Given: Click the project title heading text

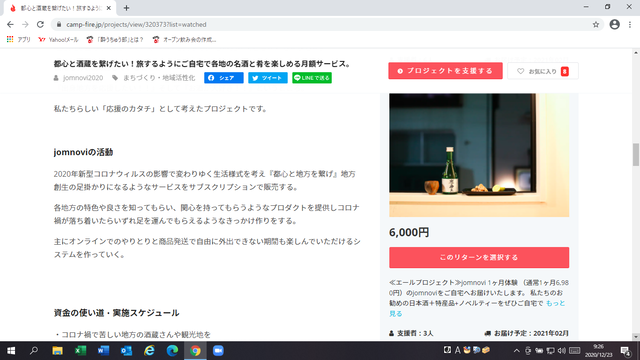Looking at the screenshot, I should point(202,64).
